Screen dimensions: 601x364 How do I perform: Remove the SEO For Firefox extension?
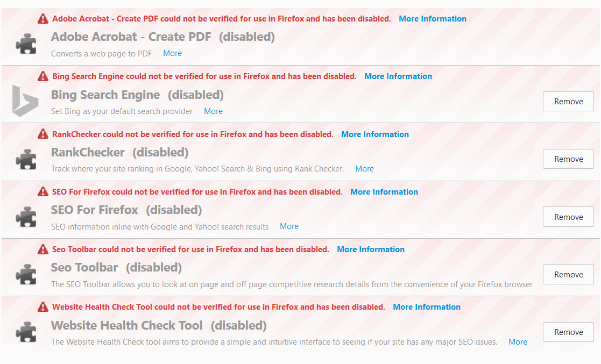(x=568, y=217)
